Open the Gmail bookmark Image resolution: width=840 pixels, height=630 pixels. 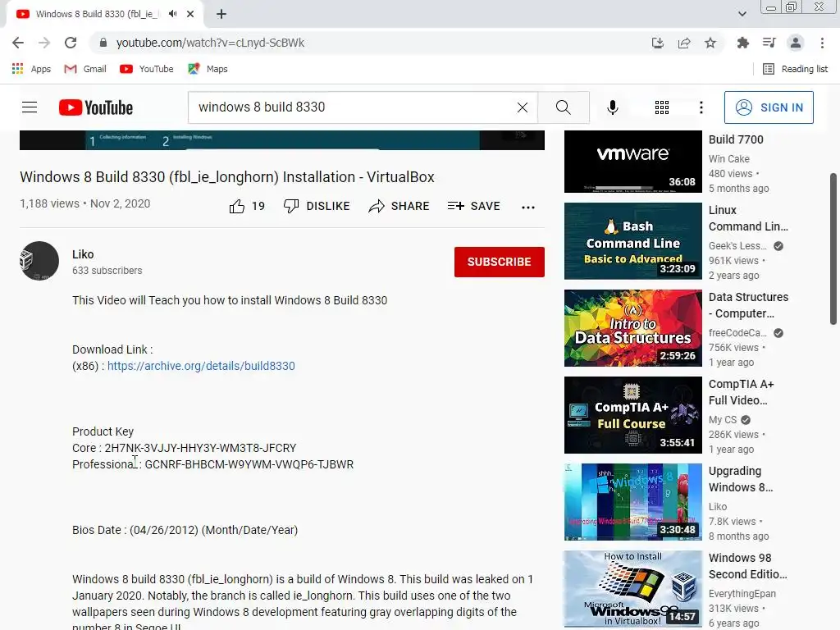tap(85, 69)
